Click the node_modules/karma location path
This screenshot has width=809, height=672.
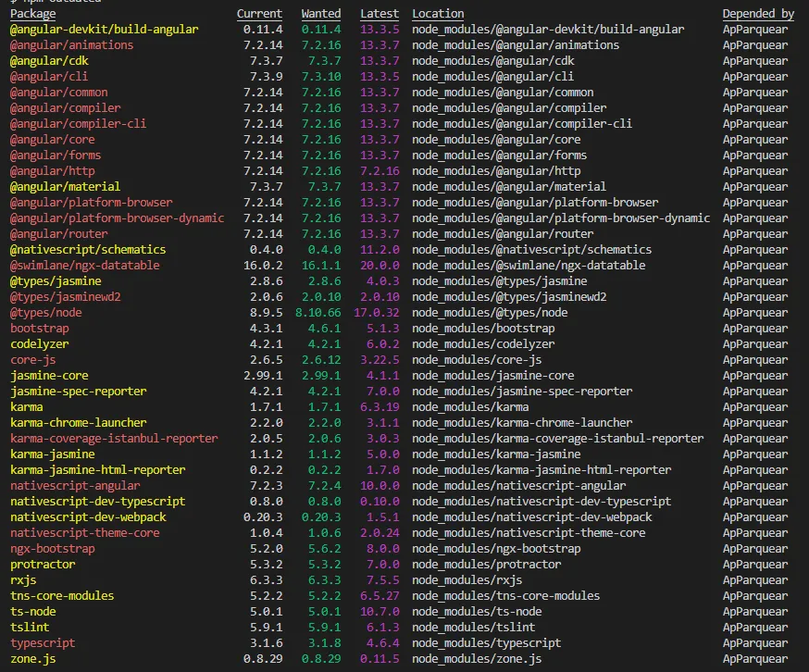click(470, 407)
